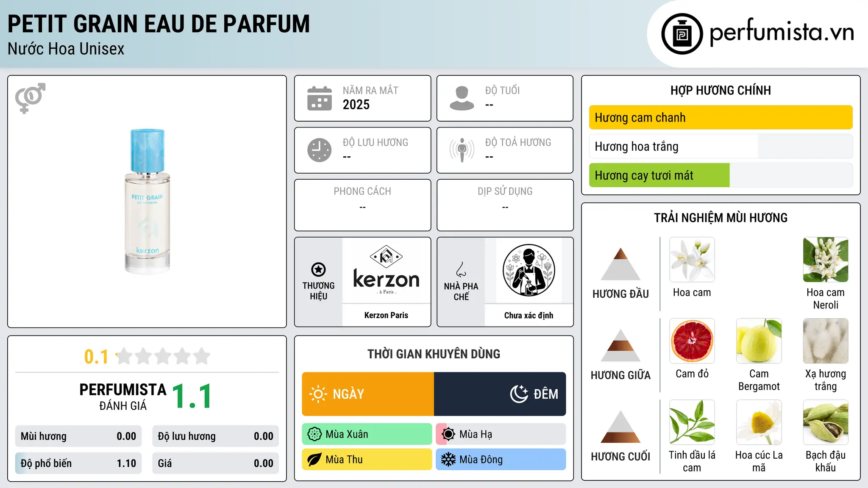Screen dimensions: 868x488
Task: Select the Hương hoa trắng accord bar
Action: (721, 146)
